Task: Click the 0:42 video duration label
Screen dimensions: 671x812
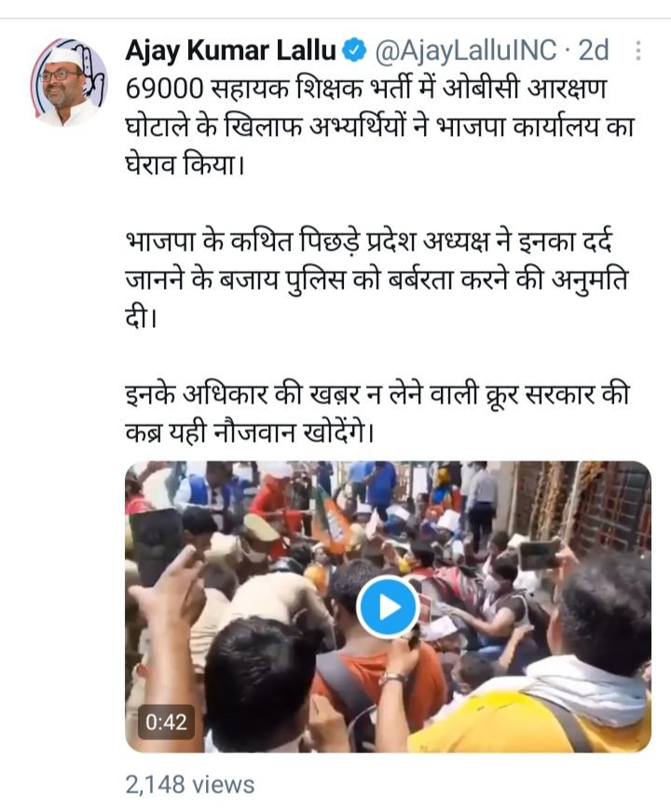Action: (166, 722)
